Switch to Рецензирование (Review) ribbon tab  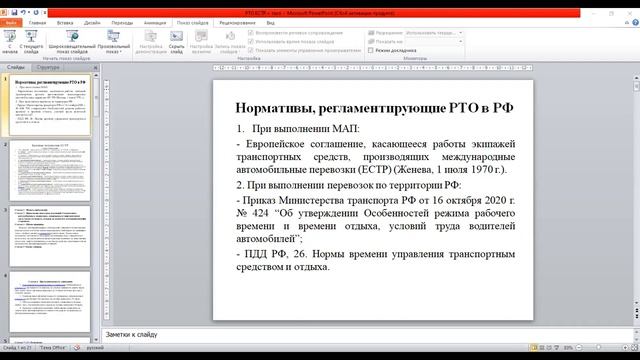(x=237, y=23)
